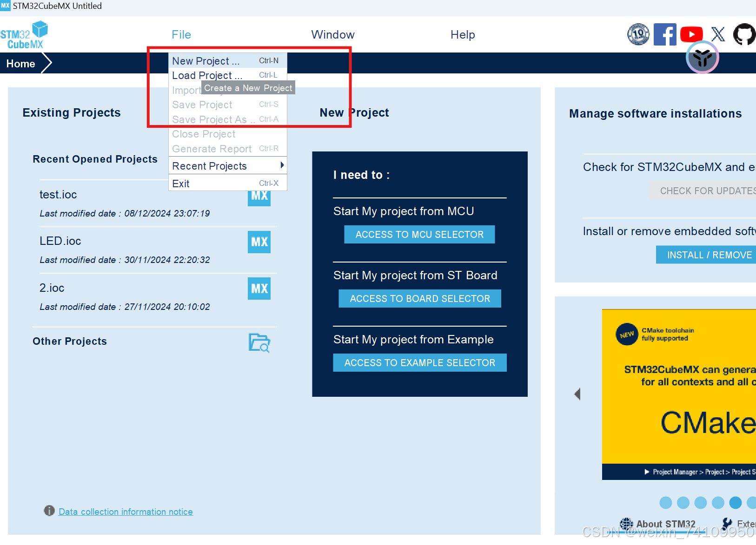The image size is (756, 545).
Task: Click the CMake toolchain banner image
Action: tap(679, 394)
